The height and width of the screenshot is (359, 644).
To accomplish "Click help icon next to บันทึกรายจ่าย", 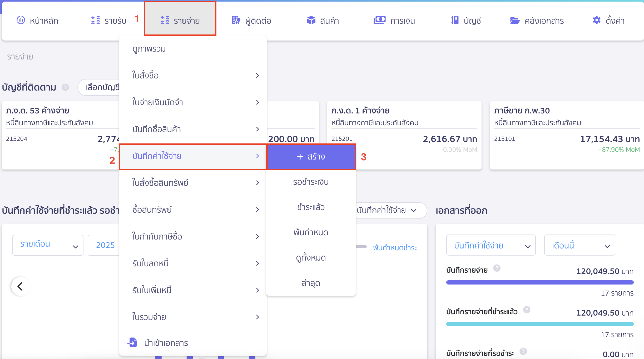I will 497,268.
